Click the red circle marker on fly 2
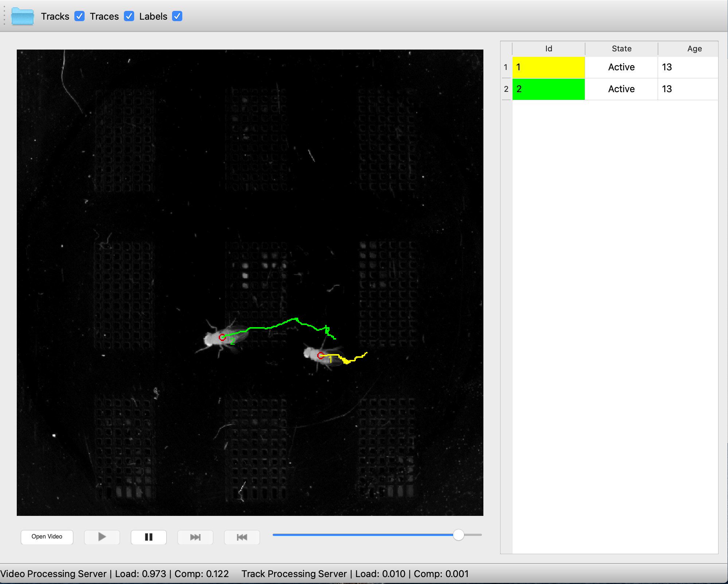728x584 pixels. pos(222,337)
